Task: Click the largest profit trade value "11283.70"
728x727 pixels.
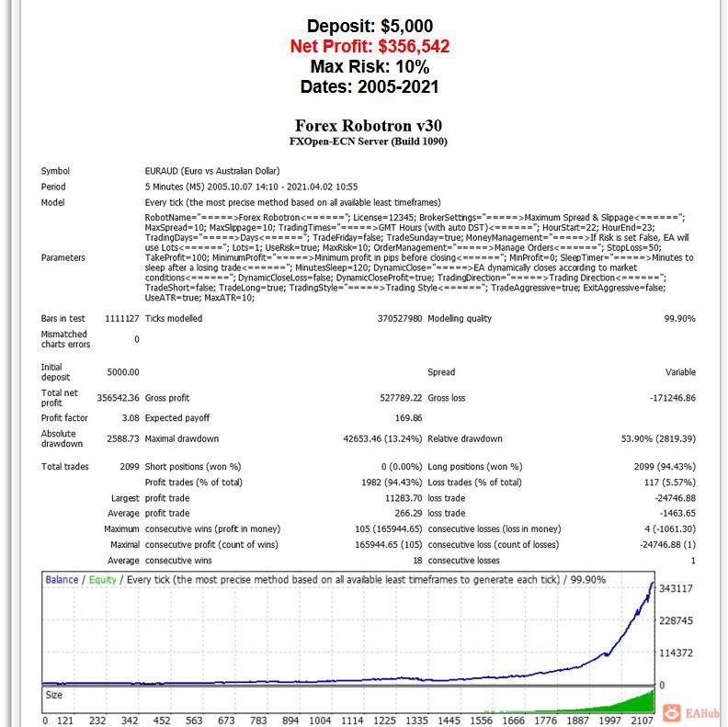Action: click(x=404, y=498)
